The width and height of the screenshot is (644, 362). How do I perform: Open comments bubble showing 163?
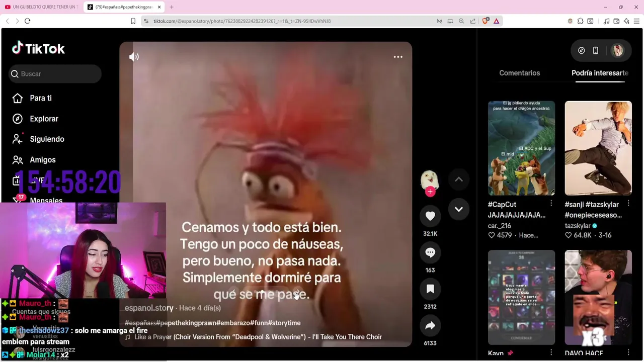click(430, 252)
